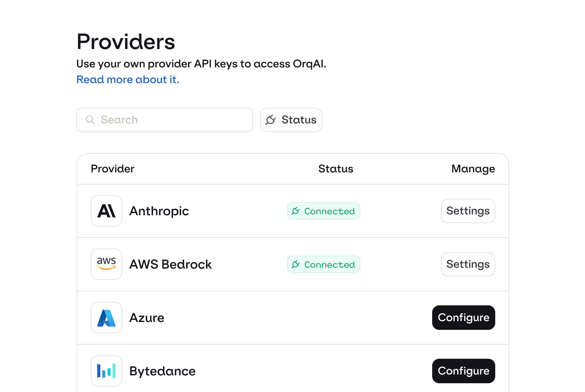This screenshot has width=585, height=392.
Task: Click the plug icon on Status filter
Action: coord(271,120)
